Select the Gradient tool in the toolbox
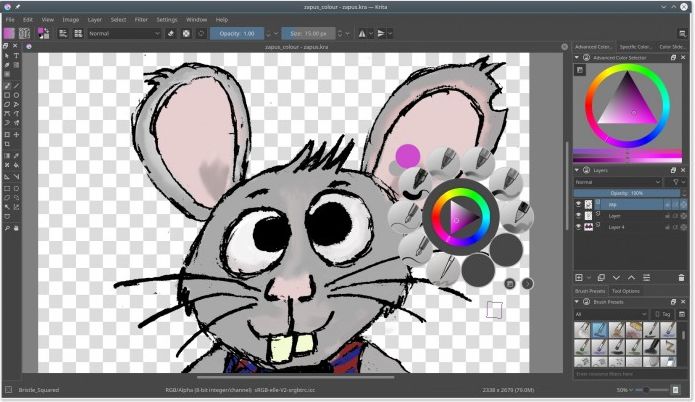Image resolution: width=695 pixels, height=402 pixels. point(7,156)
